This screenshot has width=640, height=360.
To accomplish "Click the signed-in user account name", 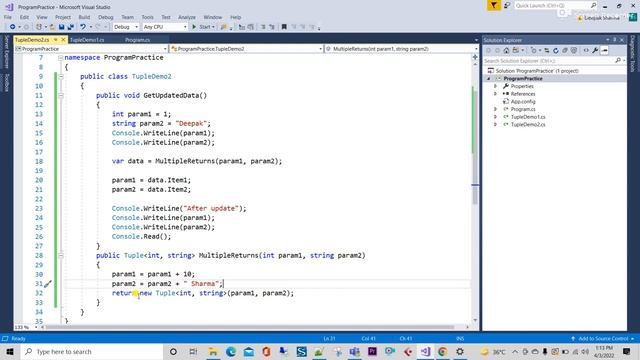I will coord(601,18).
